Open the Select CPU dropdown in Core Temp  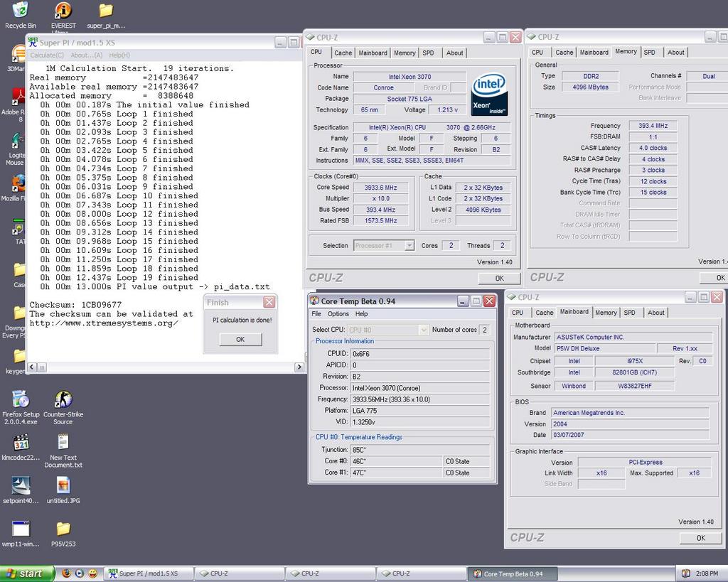423,330
